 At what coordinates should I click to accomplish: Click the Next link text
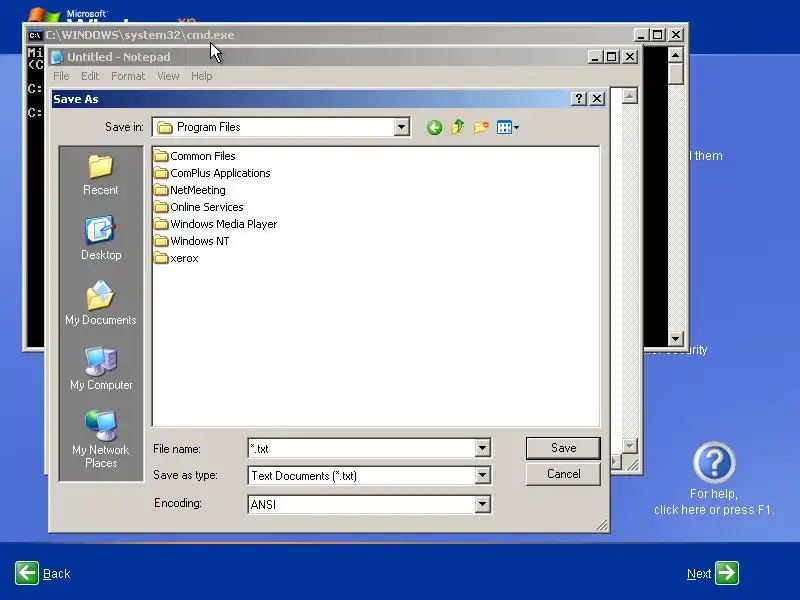[x=699, y=574]
